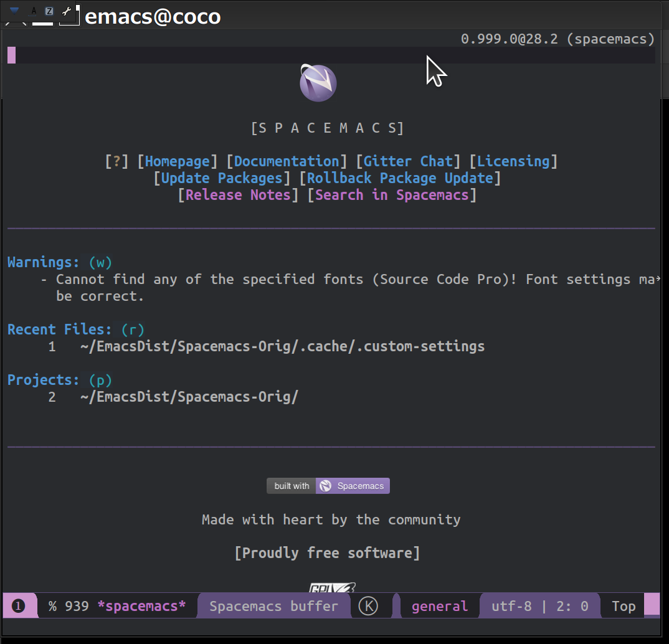669x644 pixels.
Task: Click 'Made with heart by the community' text
Action: coord(331,520)
